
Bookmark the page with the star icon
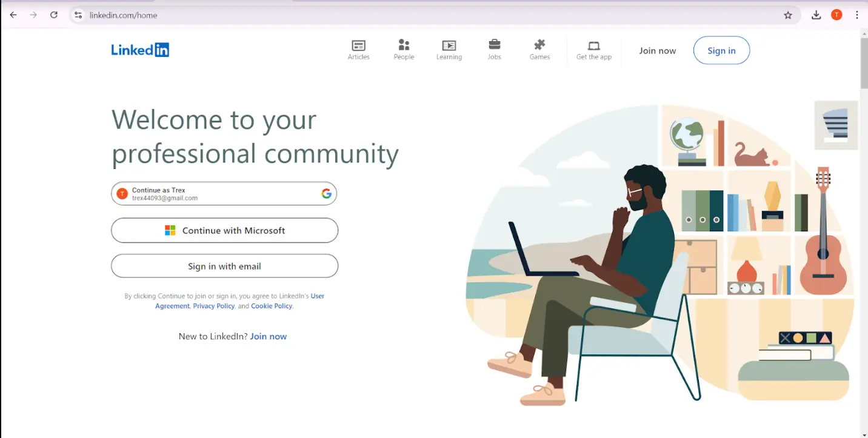pos(788,14)
